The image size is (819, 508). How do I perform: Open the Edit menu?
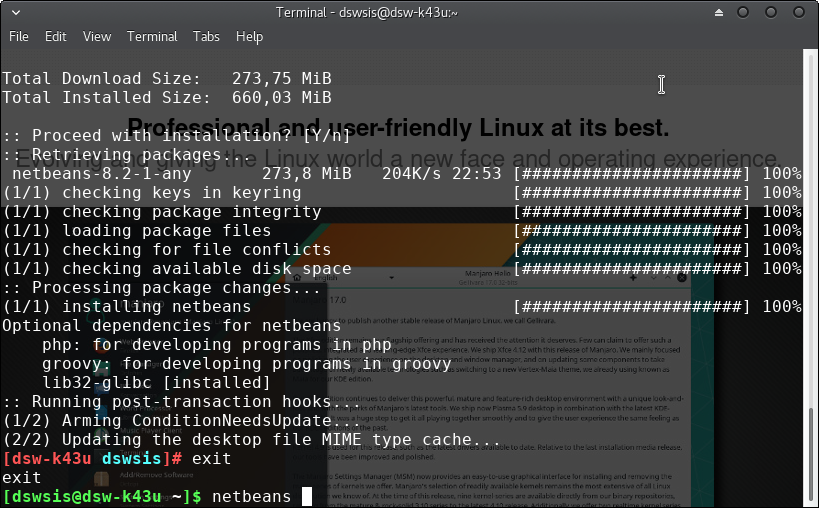[55, 36]
